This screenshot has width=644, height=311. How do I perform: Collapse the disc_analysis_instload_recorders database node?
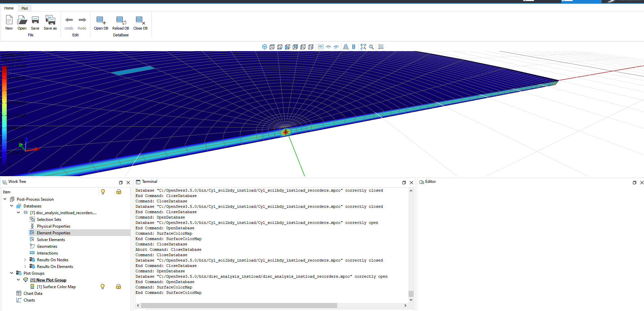pos(19,212)
